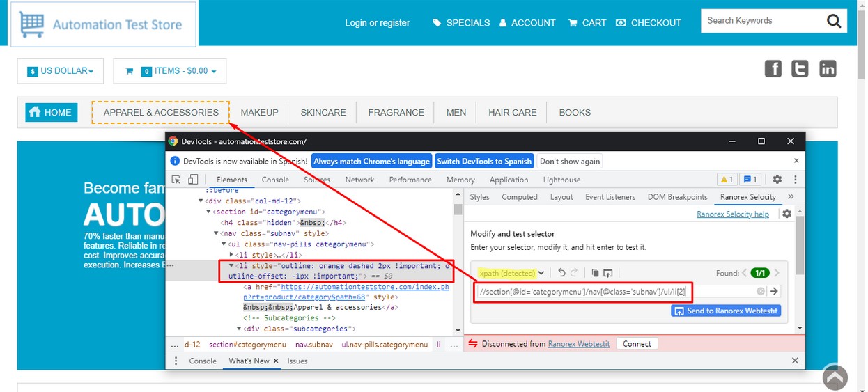Open the Computed sidebar tab
This screenshot has width=868, height=392.
(520, 197)
